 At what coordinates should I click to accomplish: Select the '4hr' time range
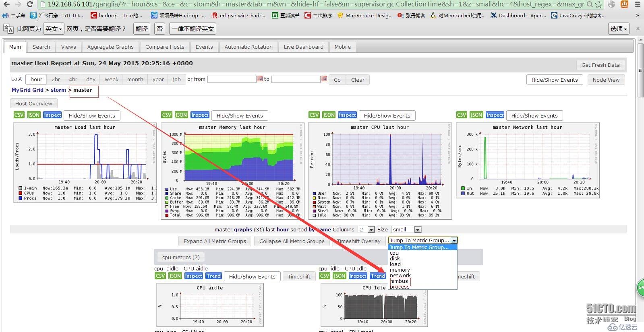73,79
